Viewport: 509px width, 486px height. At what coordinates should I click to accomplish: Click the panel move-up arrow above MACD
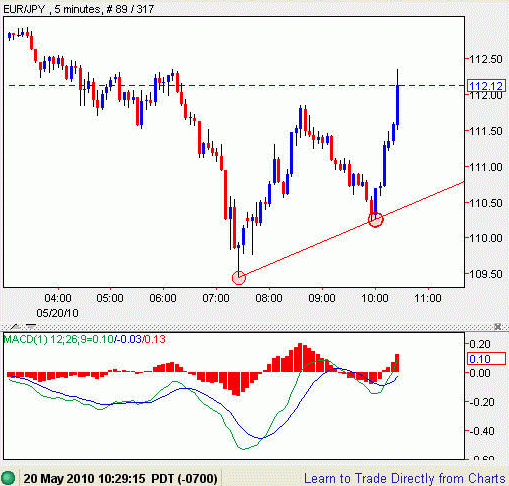(x=15, y=327)
